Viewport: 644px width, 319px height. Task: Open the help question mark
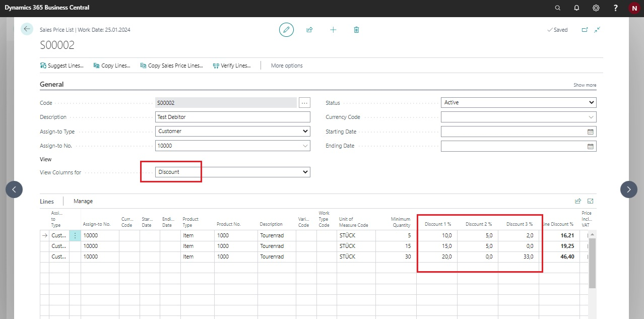(x=615, y=8)
